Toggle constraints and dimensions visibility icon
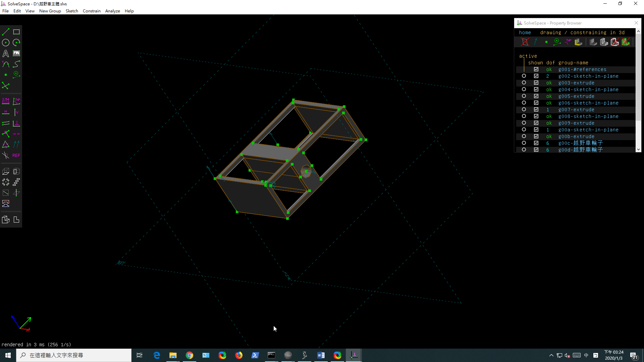Screen dimensions: 644x362 [x=568, y=42]
